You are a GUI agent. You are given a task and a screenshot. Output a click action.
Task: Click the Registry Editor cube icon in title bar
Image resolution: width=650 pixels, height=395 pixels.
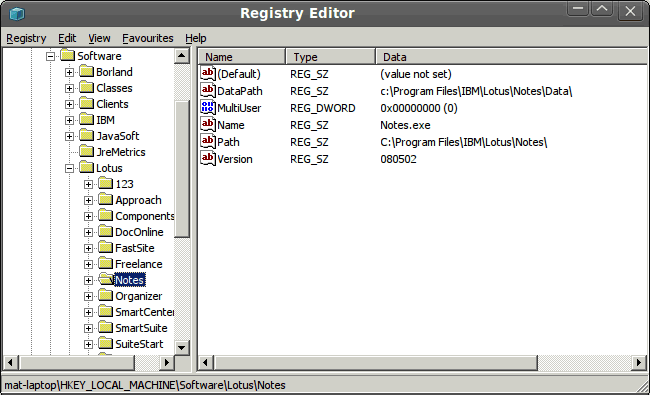[17, 14]
